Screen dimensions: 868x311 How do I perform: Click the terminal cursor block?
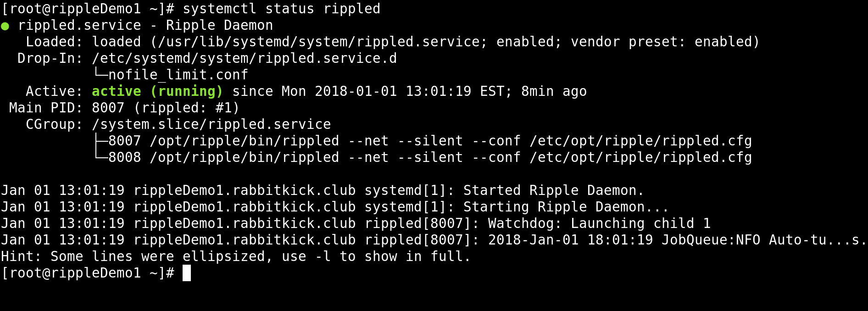(187, 273)
